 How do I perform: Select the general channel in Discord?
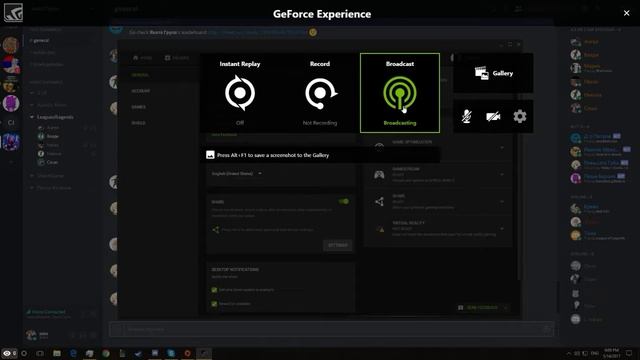pyautogui.click(x=41, y=40)
